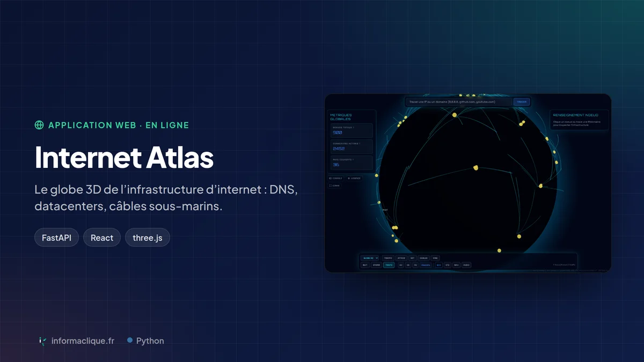This screenshot has height=362, width=644.
Task: Click the METRIQUES GLOBALES heading
Action: (x=341, y=117)
